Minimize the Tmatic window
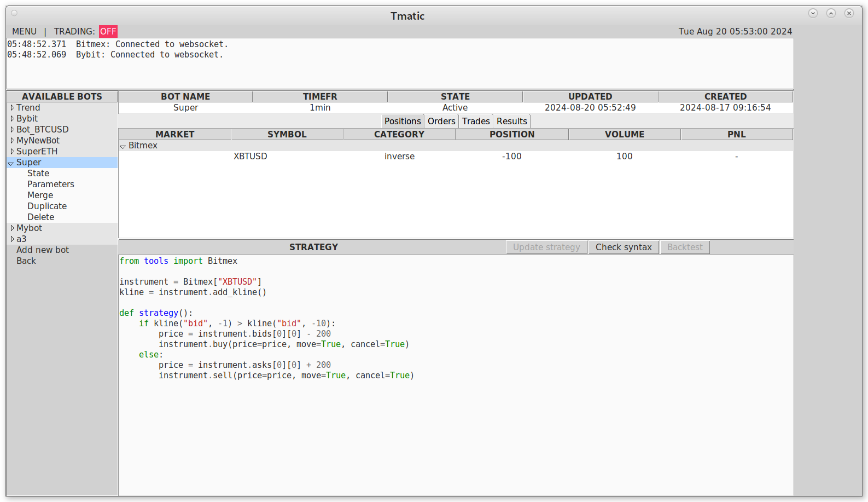The width and height of the screenshot is (868, 502). (x=813, y=13)
